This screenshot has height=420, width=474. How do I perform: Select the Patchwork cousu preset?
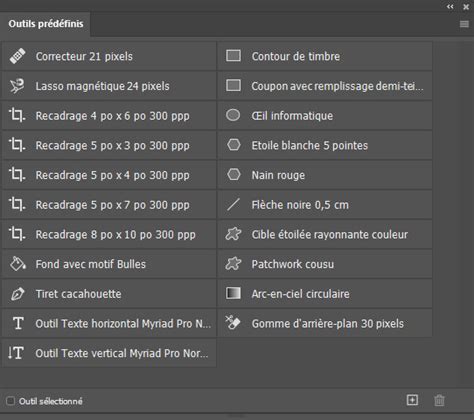[x=325, y=264]
